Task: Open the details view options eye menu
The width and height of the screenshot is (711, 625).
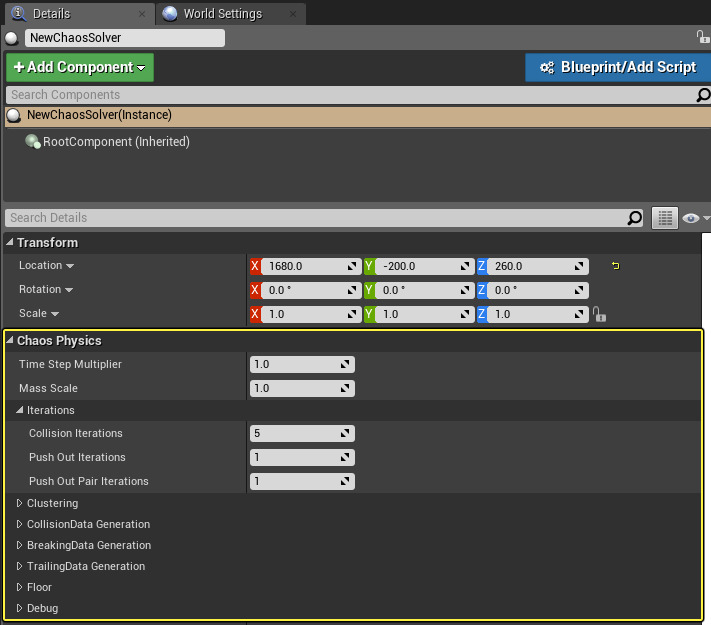Action: (695, 218)
